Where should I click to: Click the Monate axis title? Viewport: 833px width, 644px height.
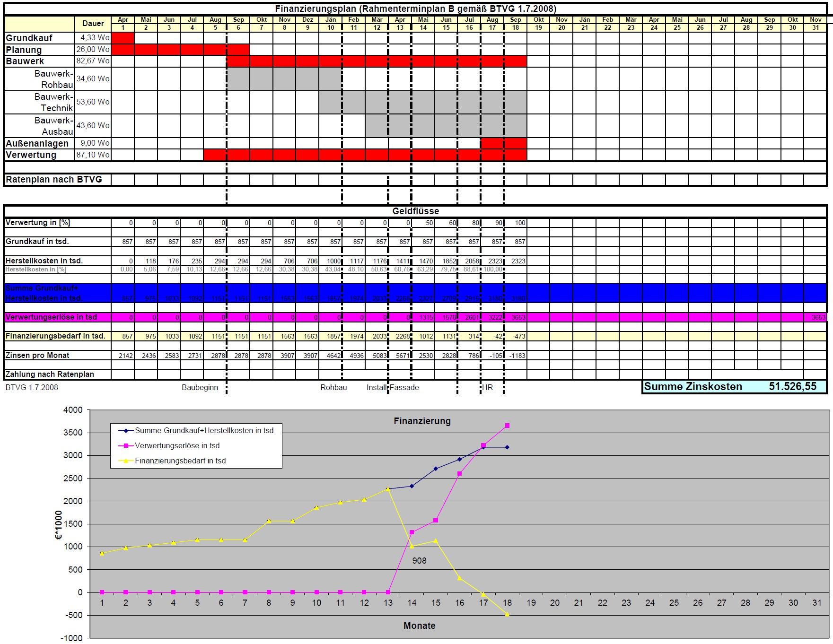click(419, 626)
